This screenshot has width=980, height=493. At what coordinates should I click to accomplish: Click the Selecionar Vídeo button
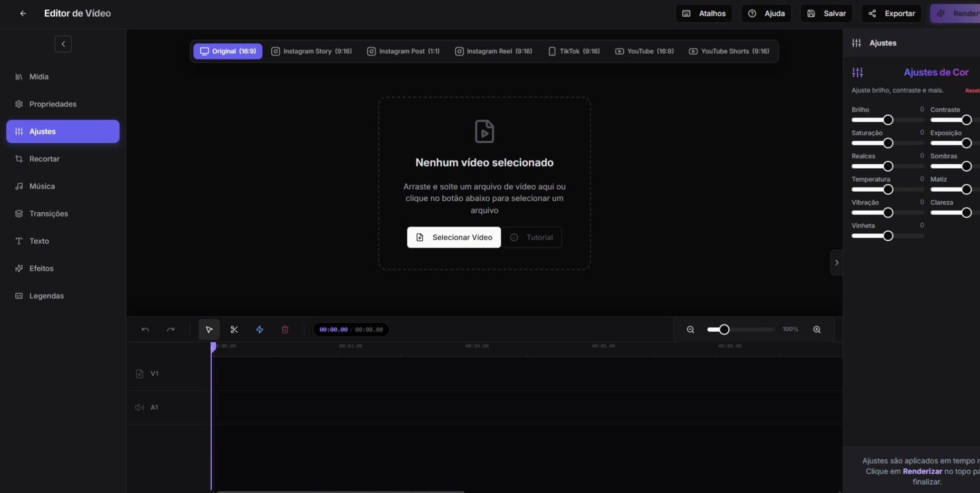tap(453, 237)
